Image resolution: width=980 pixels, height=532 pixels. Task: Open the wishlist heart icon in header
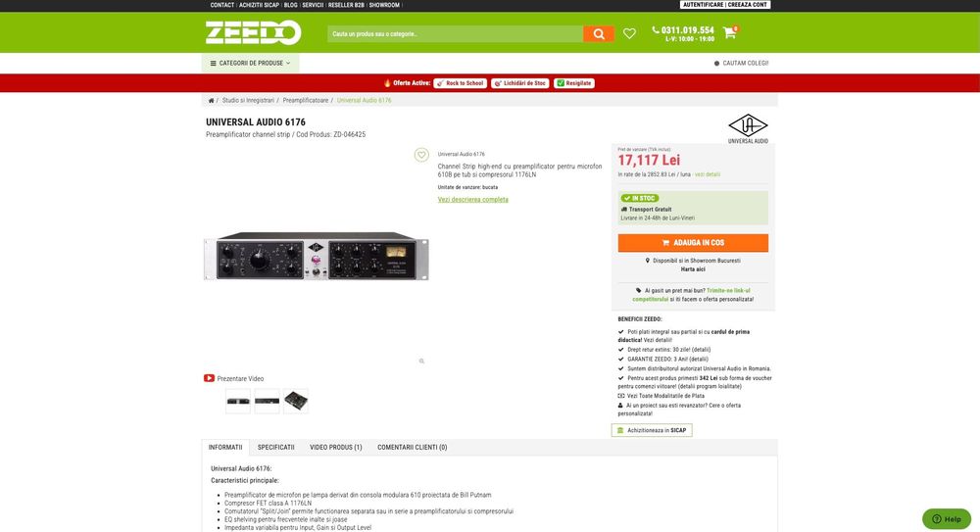[629, 33]
